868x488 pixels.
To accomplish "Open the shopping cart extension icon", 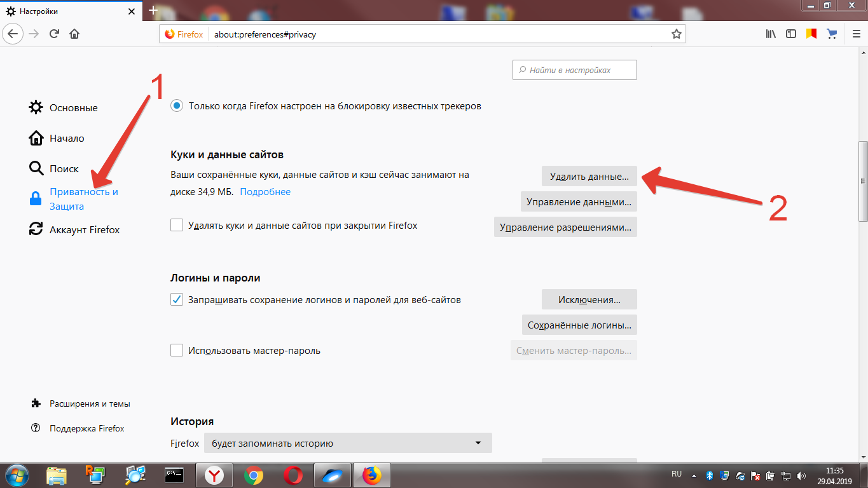I will 831,34.
